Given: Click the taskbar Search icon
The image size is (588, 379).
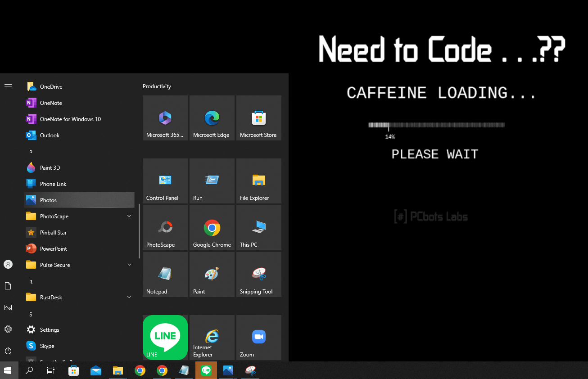Looking at the screenshot, I should tap(29, 370).
